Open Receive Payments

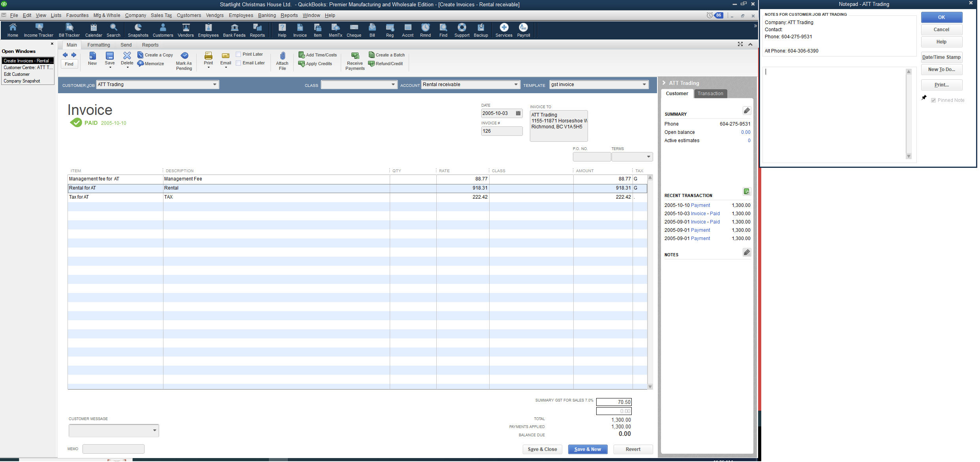pos(355,56)
